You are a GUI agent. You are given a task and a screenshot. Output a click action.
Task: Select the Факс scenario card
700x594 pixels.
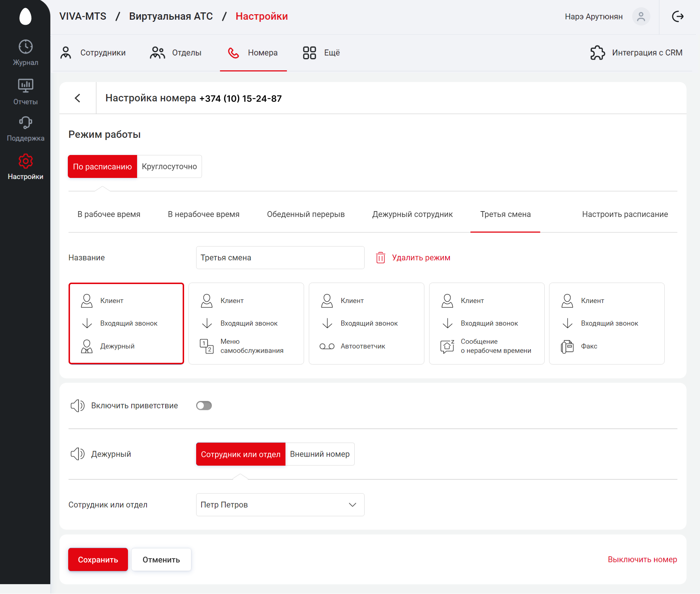click(607, 323)
